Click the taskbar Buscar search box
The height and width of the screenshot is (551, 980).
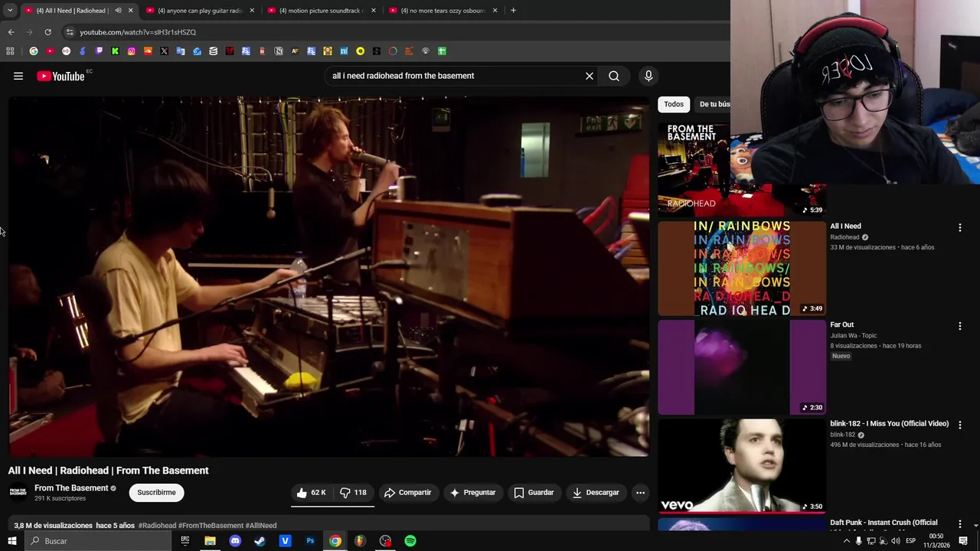97,541
